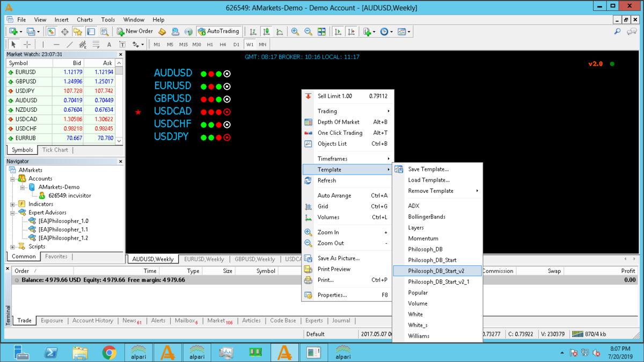
Task: Select [EA]Philosopher_1.1 in Navigator
Action: pos(63,229)
